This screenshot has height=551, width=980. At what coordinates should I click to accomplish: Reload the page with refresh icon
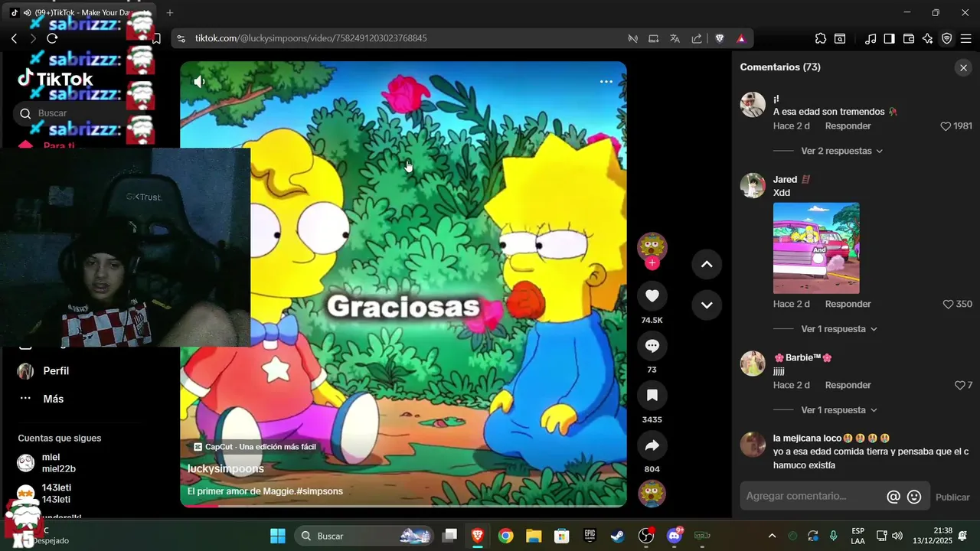52,38
